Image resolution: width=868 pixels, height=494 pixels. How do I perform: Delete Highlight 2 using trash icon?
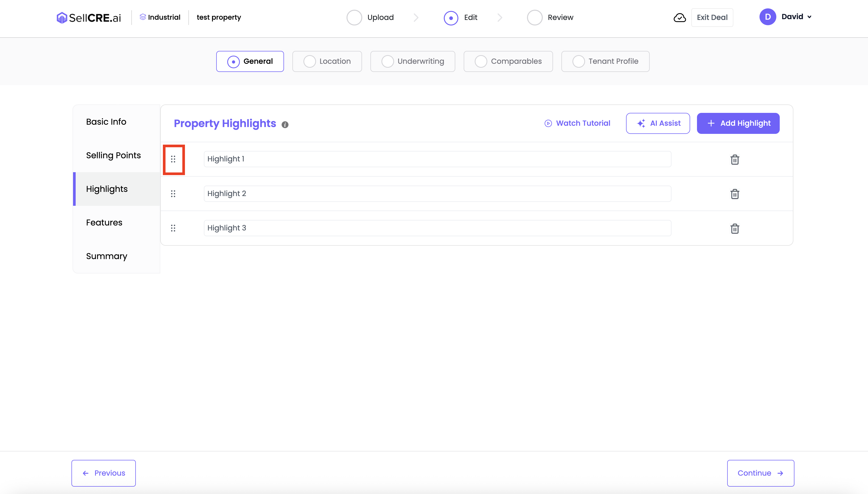click(x=735, y=194)
